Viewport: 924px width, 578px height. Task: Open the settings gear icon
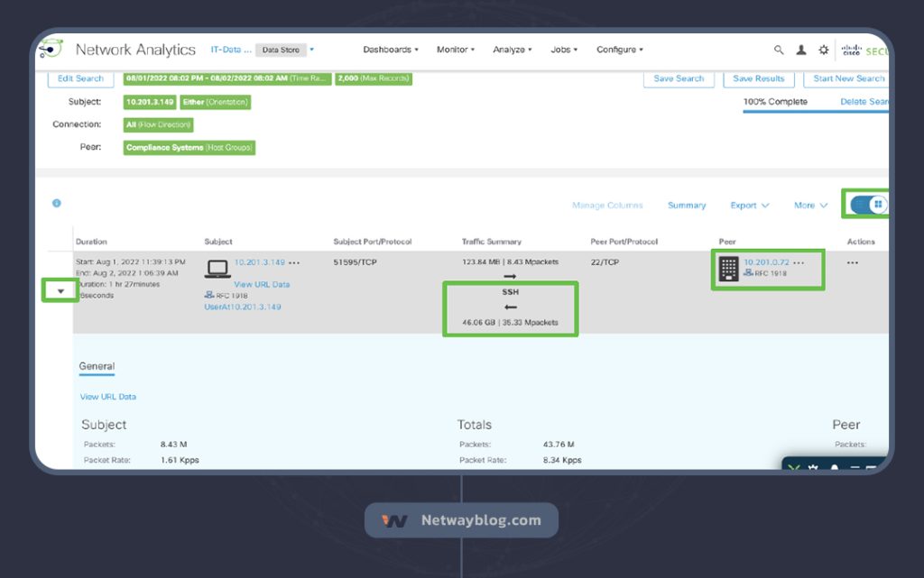pyautogui.click(x=823, y=50)
